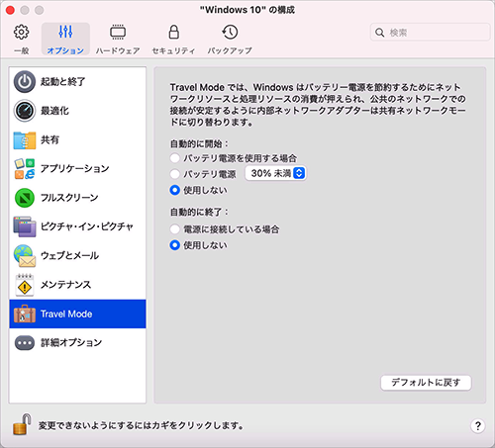Click the 起動と終了 power icon
The image size is (495, 448).
pos(25,82)
